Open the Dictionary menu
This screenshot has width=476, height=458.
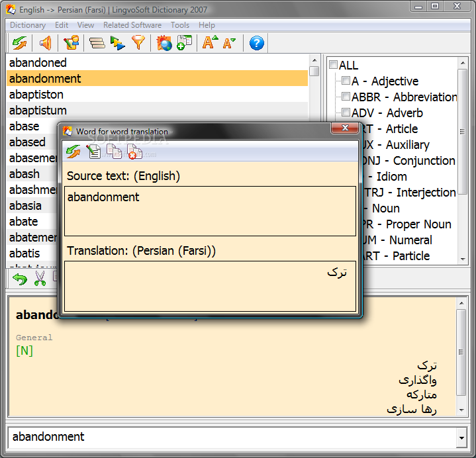point(28,25)
